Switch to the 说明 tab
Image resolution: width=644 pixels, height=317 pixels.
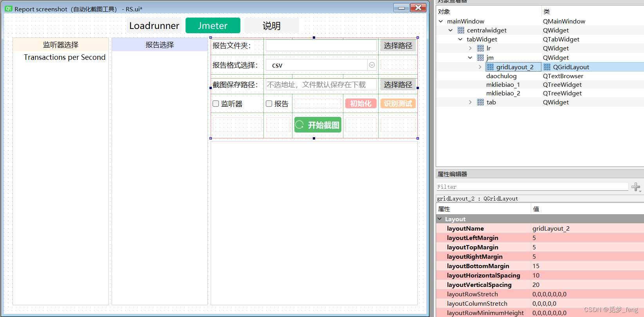[271, 25]
